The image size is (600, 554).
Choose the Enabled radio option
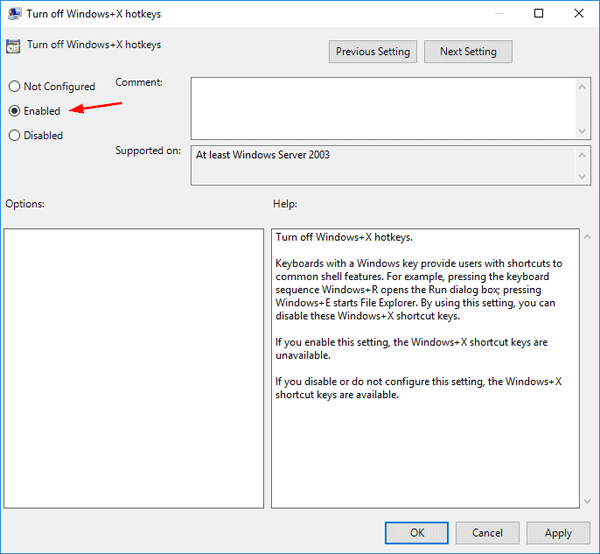click(14, 111)
